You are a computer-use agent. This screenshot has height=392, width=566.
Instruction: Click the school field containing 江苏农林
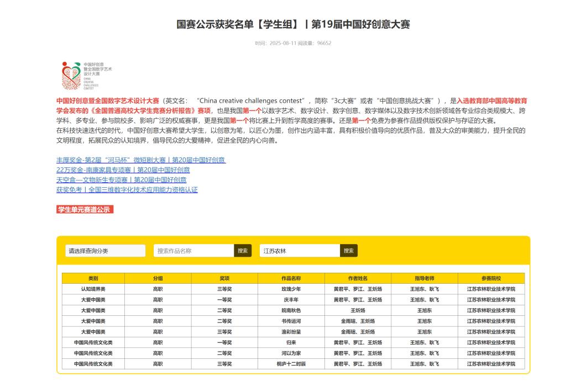[300, 251]
